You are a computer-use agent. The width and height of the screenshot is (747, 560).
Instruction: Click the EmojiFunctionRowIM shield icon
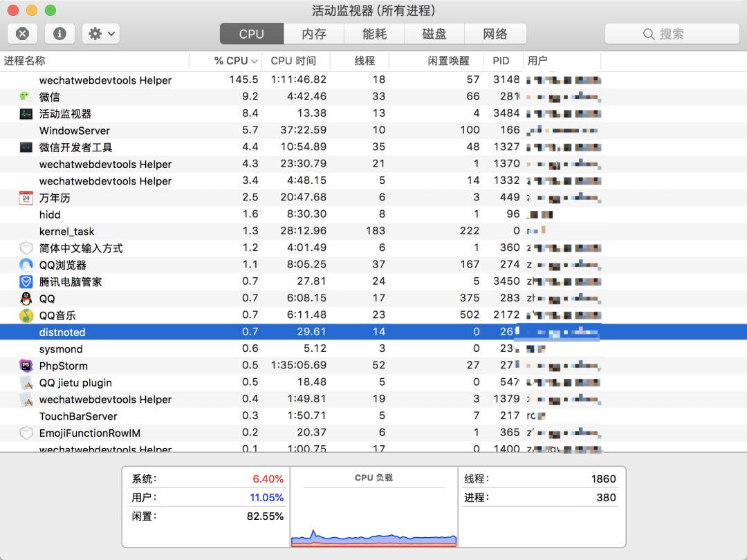point(26,433)
